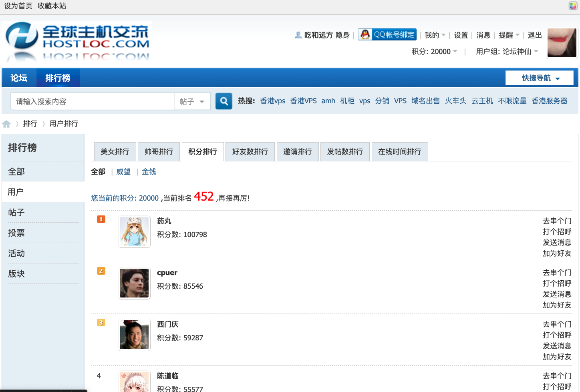The image size is (580, 392).
Task: Switch to the 美女排行 tab
Action: (x=115, y=152)
